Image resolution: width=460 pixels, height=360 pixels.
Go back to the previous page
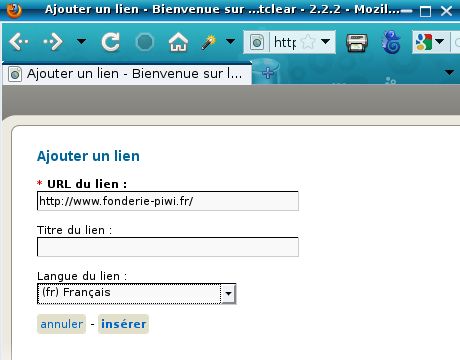[19, 42]
